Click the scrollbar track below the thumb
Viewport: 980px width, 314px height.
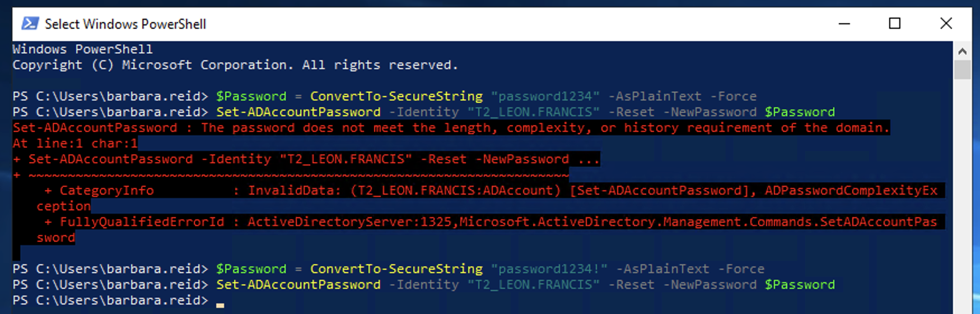coord(963,196)
